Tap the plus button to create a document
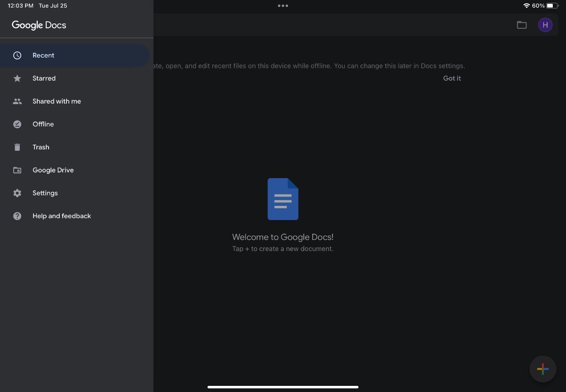 pos(542,369)
